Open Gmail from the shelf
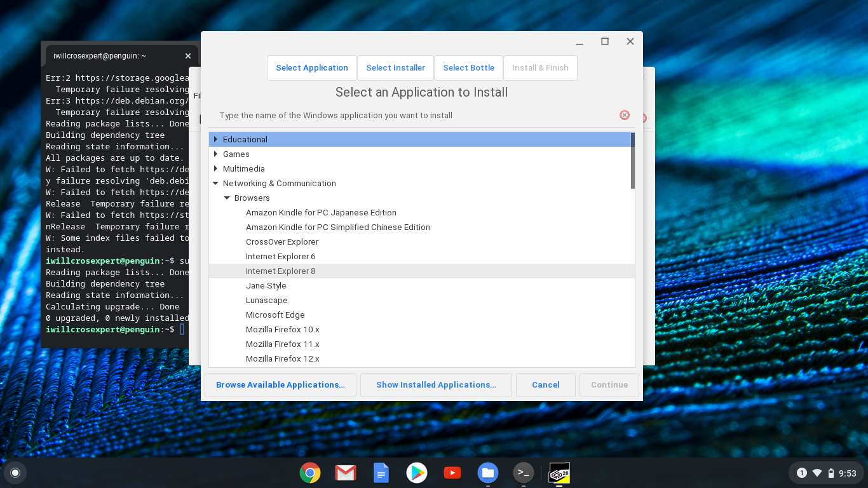This screenshot has width=868, height=488. [x=346, y=473]
